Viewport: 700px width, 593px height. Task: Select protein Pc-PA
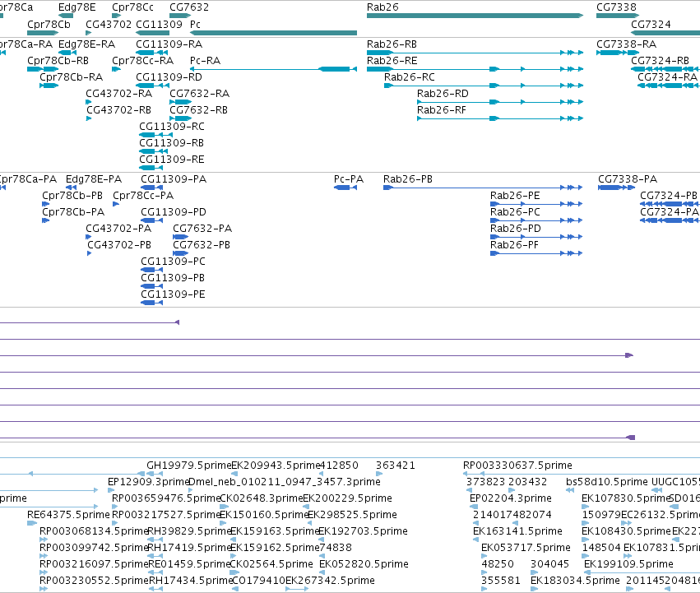[349, 179]
